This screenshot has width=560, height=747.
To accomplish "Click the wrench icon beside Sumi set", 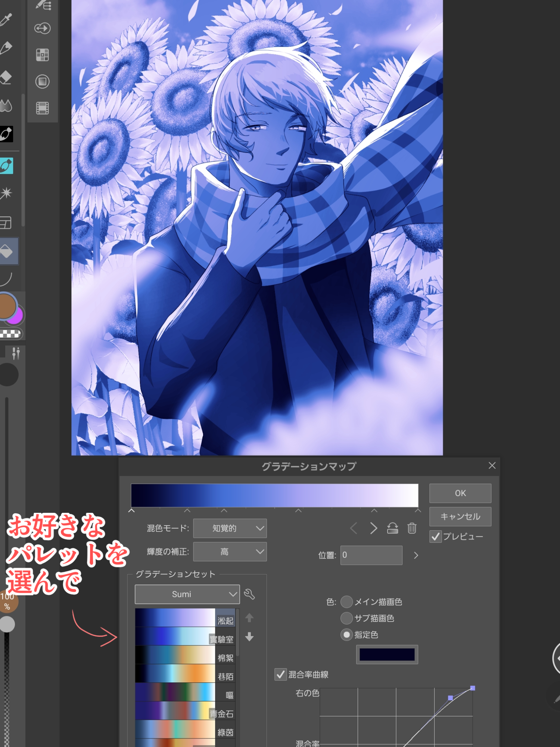I will click(x=249, y=594).
